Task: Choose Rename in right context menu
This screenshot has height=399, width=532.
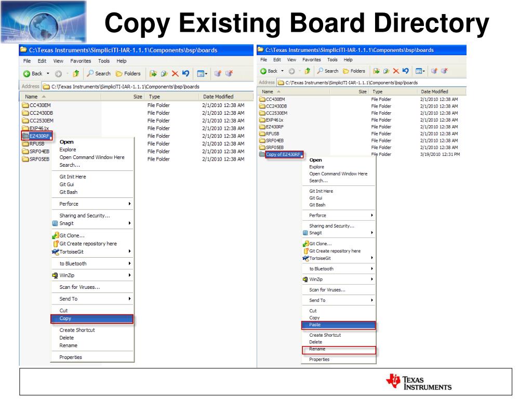Action: [339, 350]
